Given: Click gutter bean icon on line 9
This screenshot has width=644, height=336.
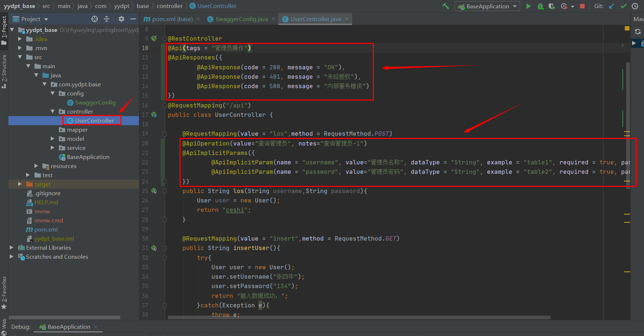Looking at the screenshot, I should click(x=154, y=38).
